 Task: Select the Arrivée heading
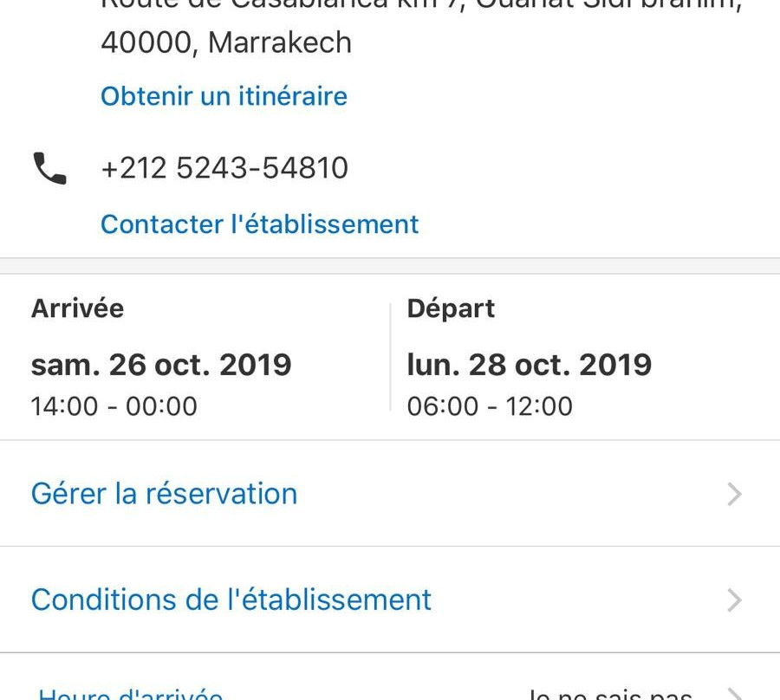[x=77, y=308]
